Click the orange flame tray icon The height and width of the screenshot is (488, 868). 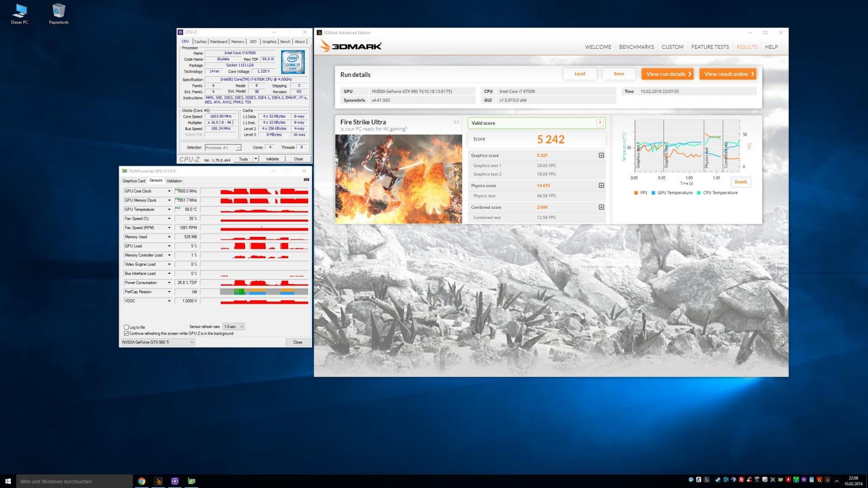tap(819, 479)
